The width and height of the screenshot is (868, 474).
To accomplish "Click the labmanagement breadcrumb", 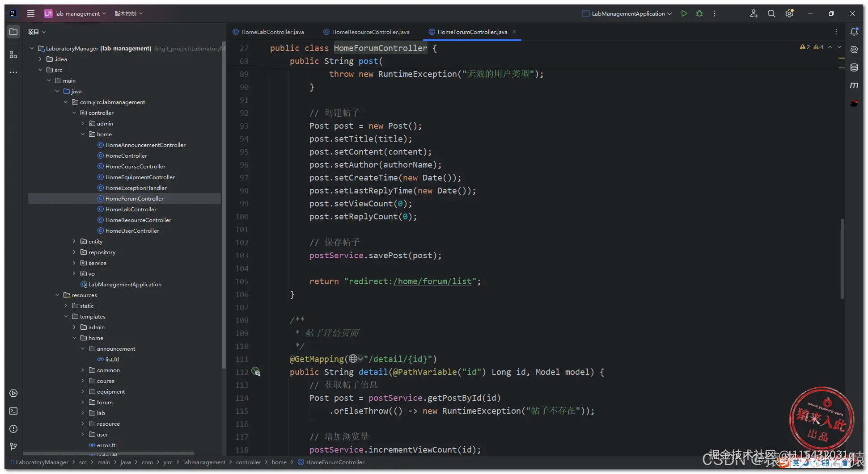I will [x=204, y=462].
